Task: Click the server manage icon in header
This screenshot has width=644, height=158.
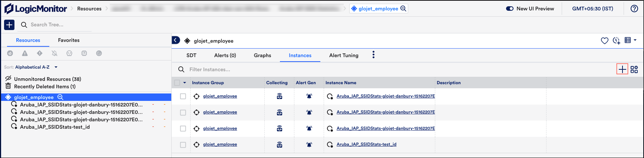Action: point(628,40)
